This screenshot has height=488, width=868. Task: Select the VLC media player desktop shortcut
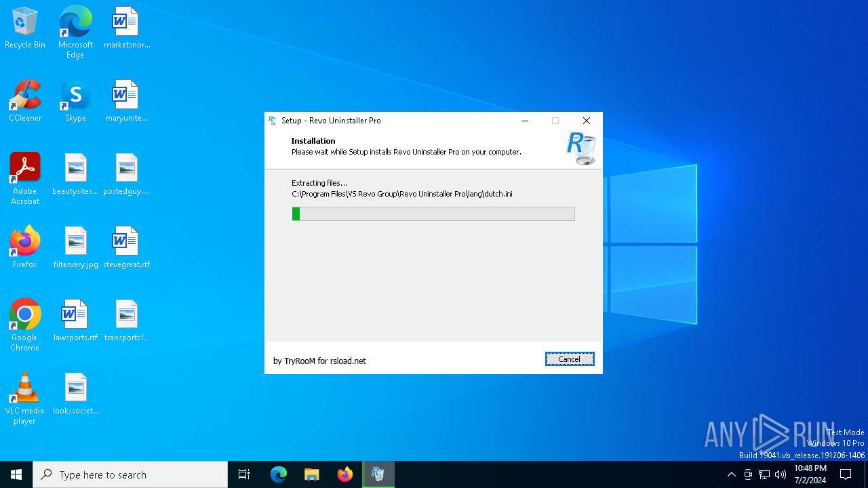click(x=25, y=399)
